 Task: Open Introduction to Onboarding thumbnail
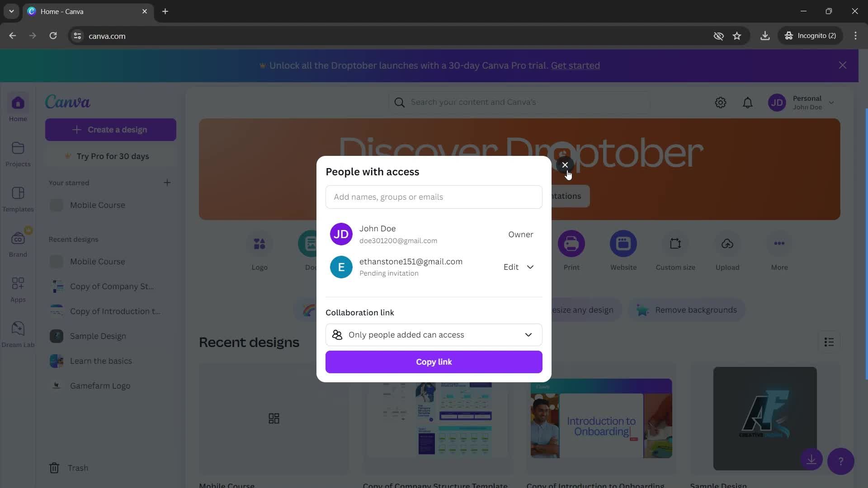[x=601, y=418]
